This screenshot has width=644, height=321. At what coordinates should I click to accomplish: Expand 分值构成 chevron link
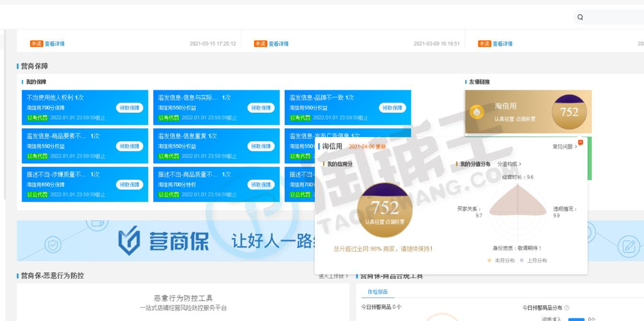[x=509, y=164]
